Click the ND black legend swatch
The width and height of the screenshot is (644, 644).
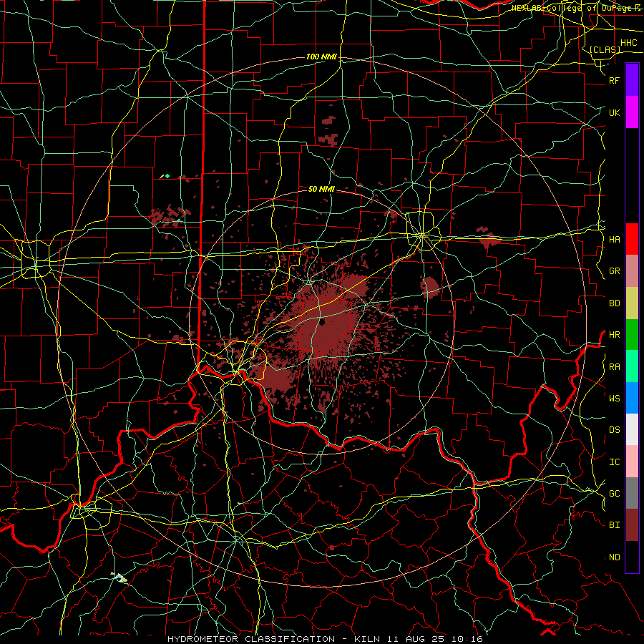coord(632,557)
